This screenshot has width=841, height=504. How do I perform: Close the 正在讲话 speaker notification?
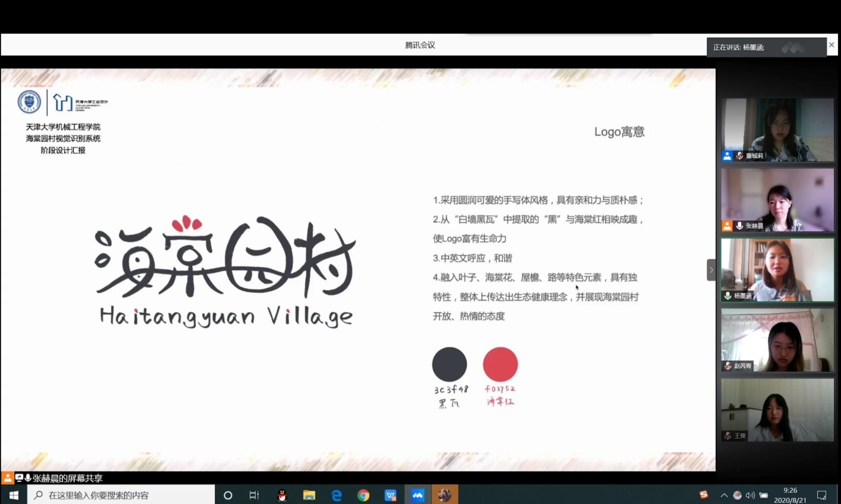pos(831,45)
